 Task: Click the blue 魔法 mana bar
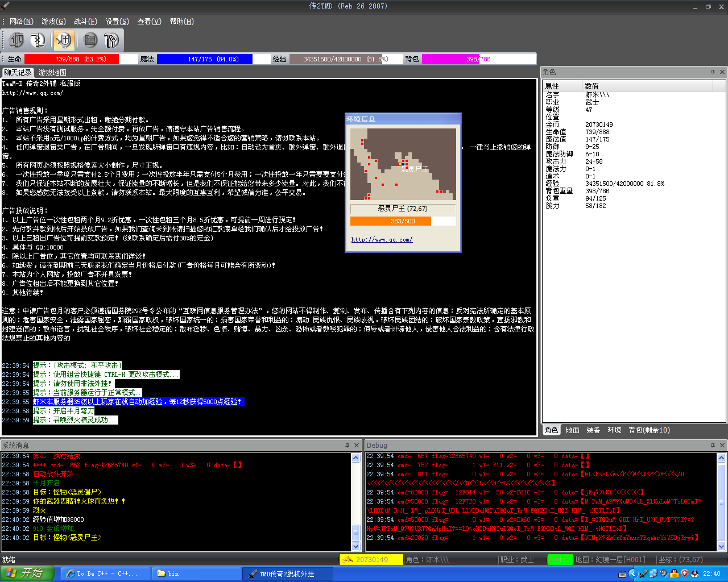tap(213, 59)
